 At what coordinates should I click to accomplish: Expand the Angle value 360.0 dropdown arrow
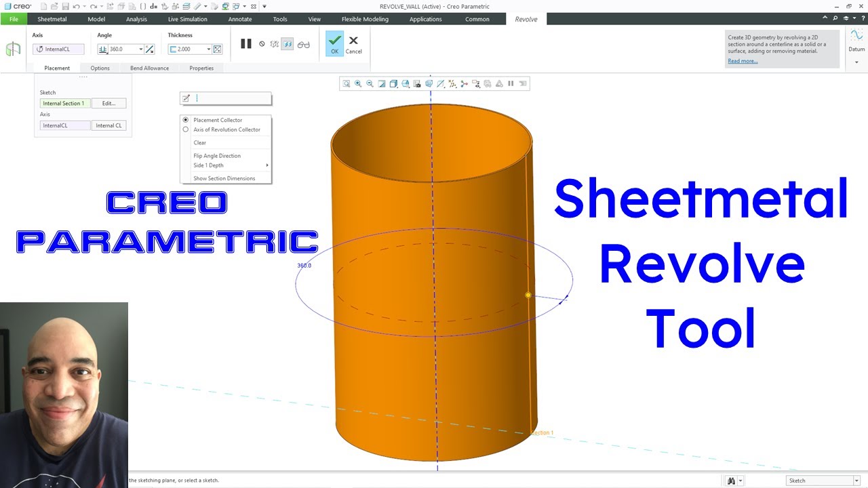click(141, 49)
